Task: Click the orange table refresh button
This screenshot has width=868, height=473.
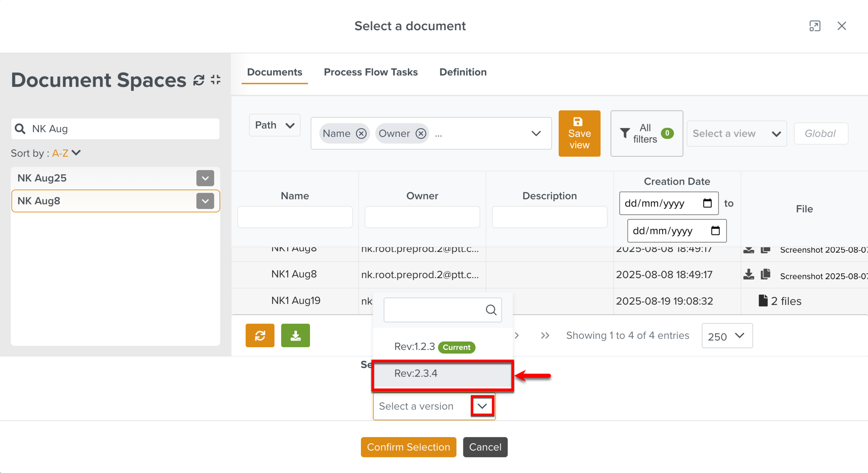Action: [x=260, y=335]
